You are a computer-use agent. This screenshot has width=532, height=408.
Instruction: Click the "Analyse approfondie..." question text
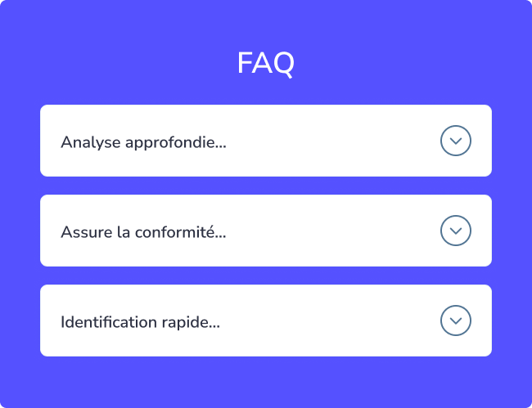pos(143,142)
